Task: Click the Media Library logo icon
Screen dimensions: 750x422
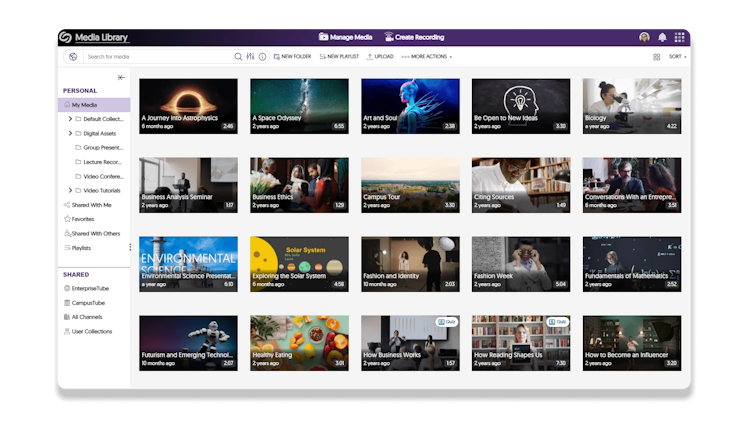Action: [x=66, y=37]
